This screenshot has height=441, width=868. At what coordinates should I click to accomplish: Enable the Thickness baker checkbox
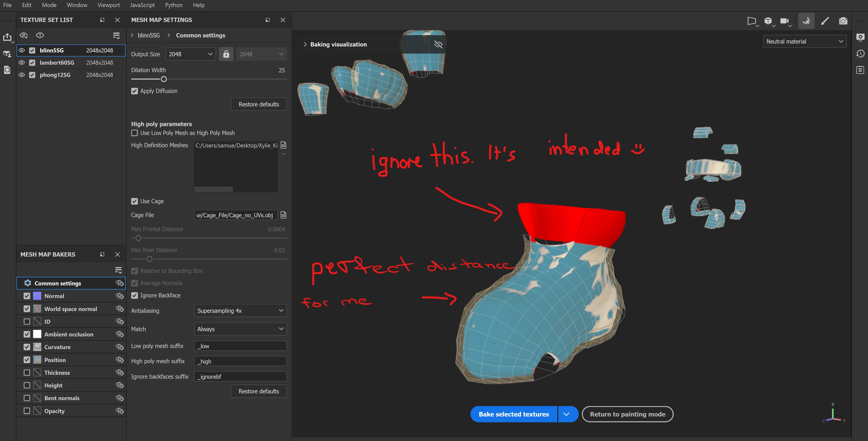click(x=27, y=373)
